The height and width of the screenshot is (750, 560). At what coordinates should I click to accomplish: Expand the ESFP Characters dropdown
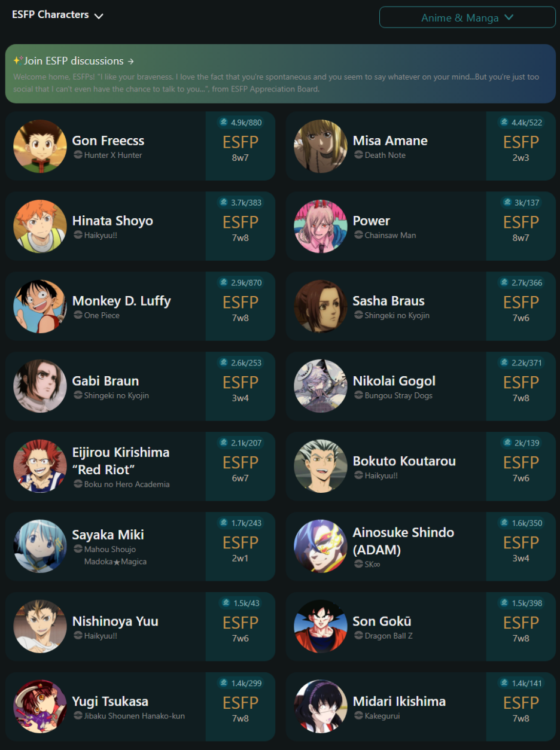click(x=57, y=15)
